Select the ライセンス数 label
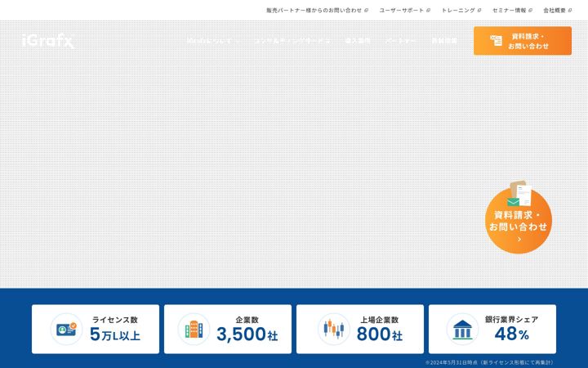The height and width of the screenshot is (368, 588). click(115, 320)
